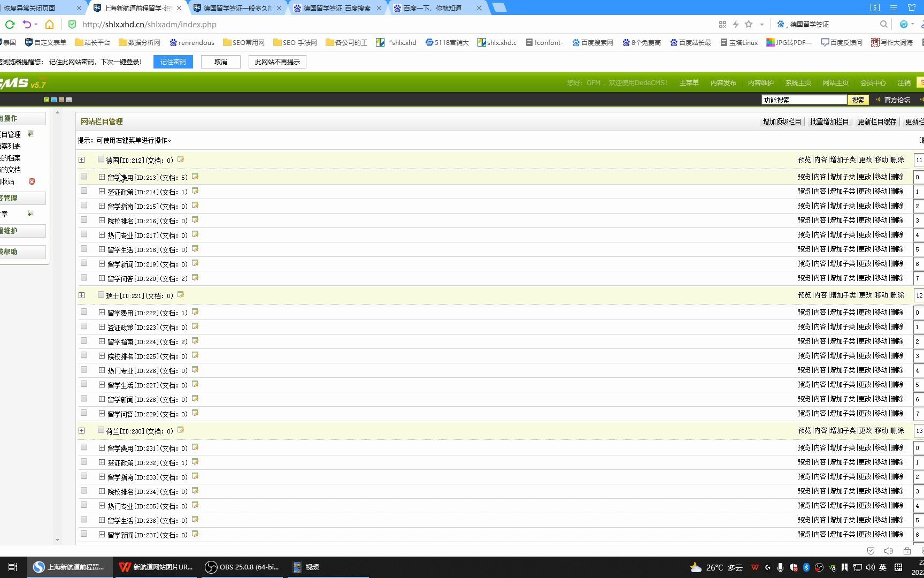Screen dimensions: 924x578
Task: Click 取消 in password prompt
Action: [x=221, y=62]
